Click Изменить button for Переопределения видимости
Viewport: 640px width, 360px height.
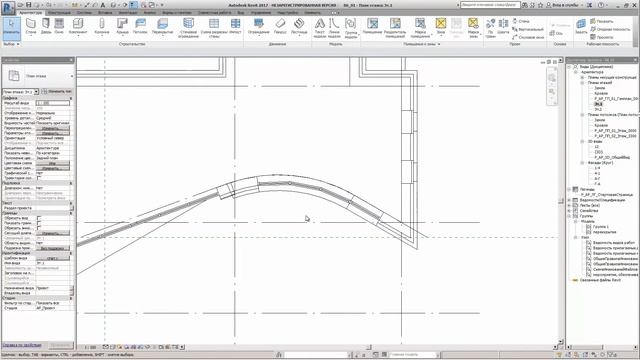(53, 128)
